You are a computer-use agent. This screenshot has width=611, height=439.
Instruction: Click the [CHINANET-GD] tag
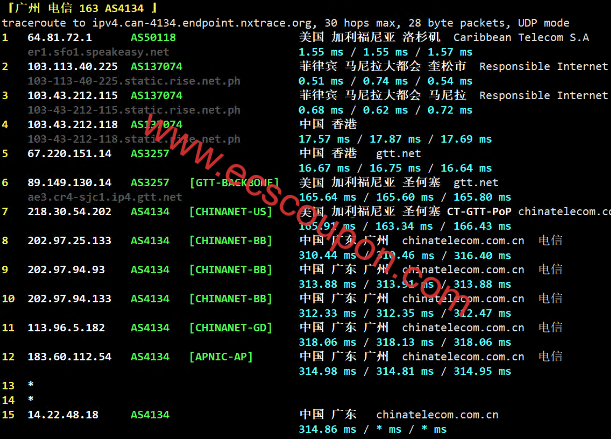tap(231, 328)
